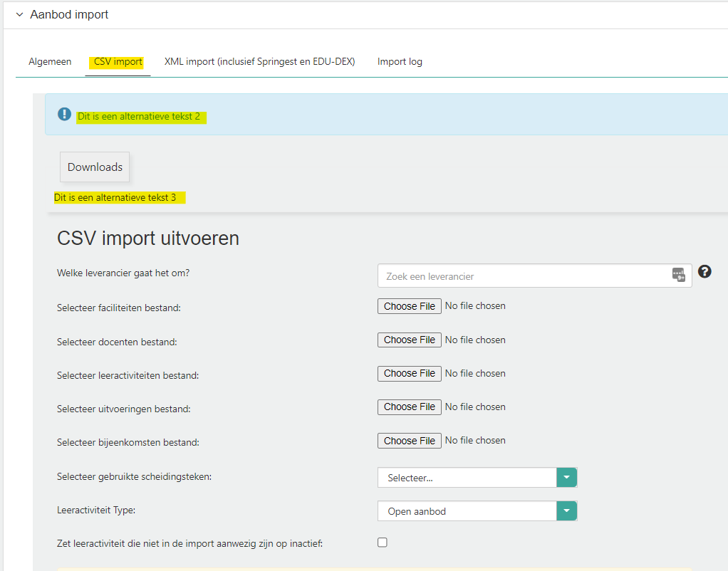Toggle the inactive leeractiviteit checkbox
Screen dimensions: 728x571
point(383,543)
